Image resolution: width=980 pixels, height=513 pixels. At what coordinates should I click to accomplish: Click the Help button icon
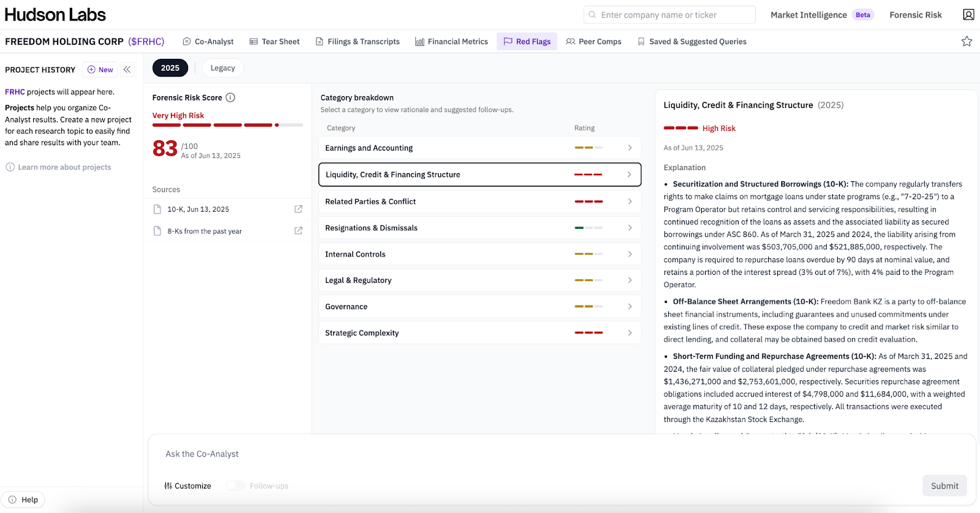coord(12,500)
